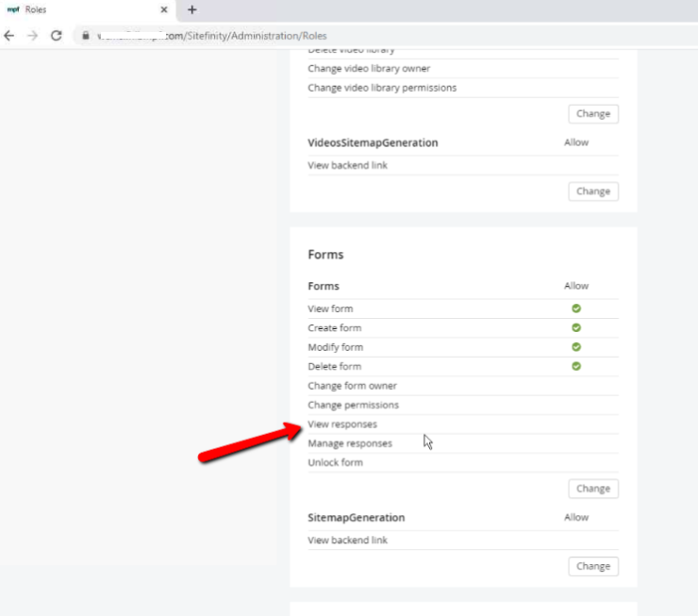Screen dimensions: 698x616
Task: Open a new browser tab with plus icon
Action: [191, 9]
